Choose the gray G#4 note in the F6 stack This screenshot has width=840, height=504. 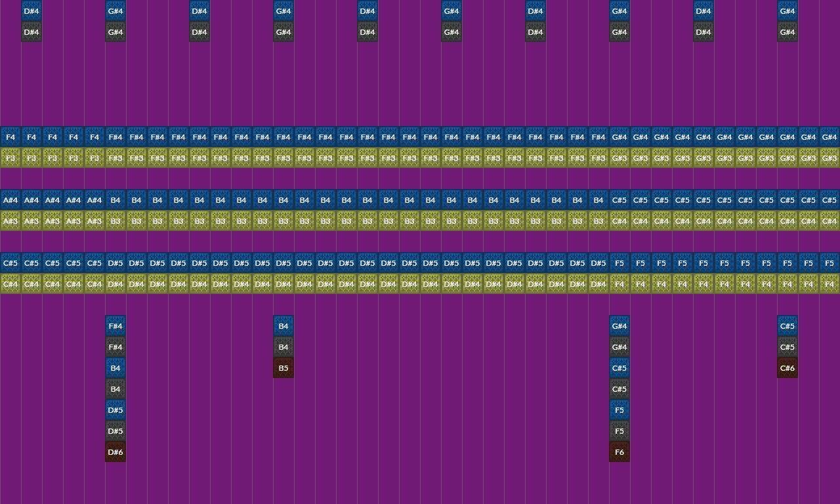tap(619, 346)
